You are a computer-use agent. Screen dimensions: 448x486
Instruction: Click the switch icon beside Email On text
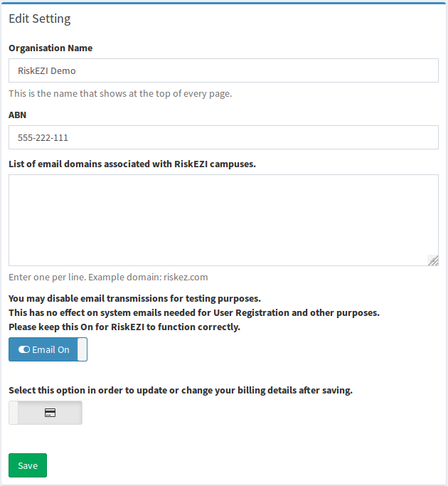[24, 349]
